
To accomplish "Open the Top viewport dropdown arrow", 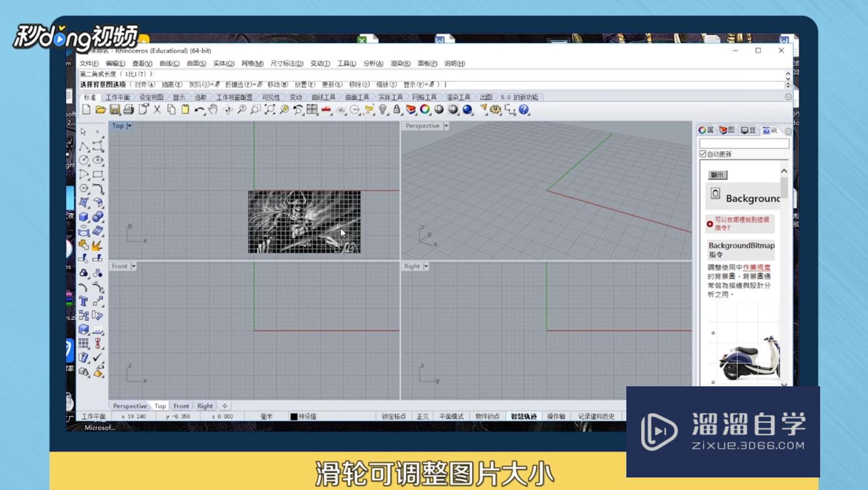I will [x=129, y=126].
